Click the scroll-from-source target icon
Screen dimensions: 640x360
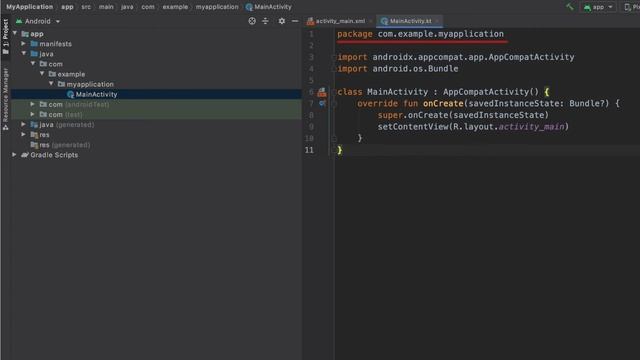[252, 21]
